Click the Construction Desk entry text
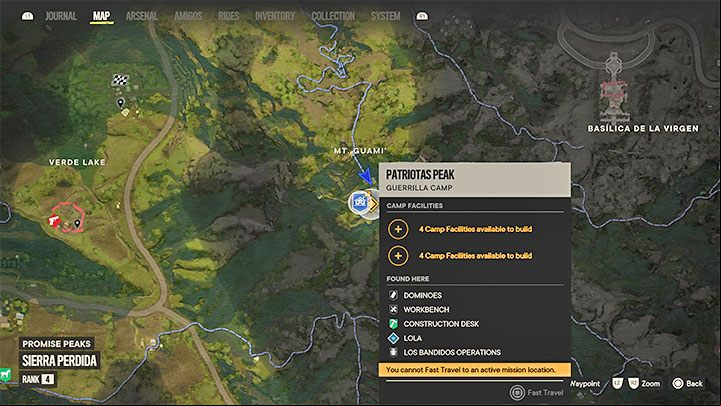Viewport: 721px width, 406px height. coord(441,324)
